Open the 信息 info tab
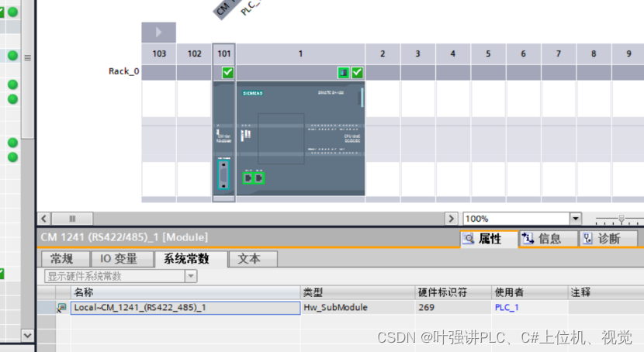 click(549, 239)
